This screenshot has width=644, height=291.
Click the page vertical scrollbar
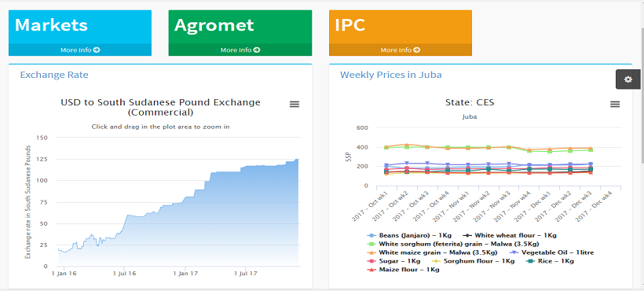[x=642, y=145]
